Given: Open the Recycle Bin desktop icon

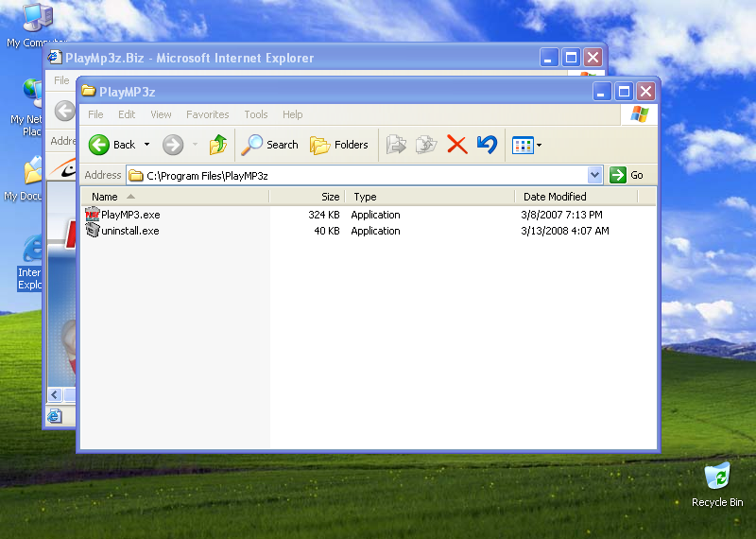Looking at the screenshot, I should pyautogui.click(x=717, y=484).
